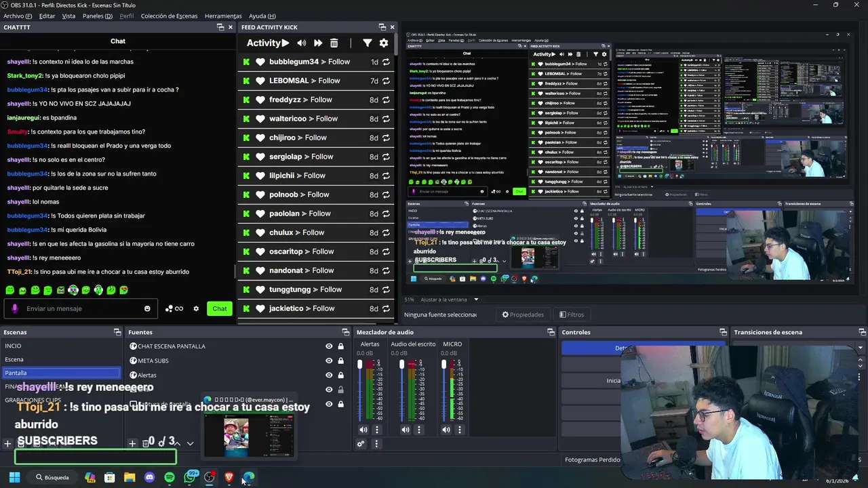Open advanced audio properties gear
Viewport: 868px width, 488px height.
tap(361, 444)
